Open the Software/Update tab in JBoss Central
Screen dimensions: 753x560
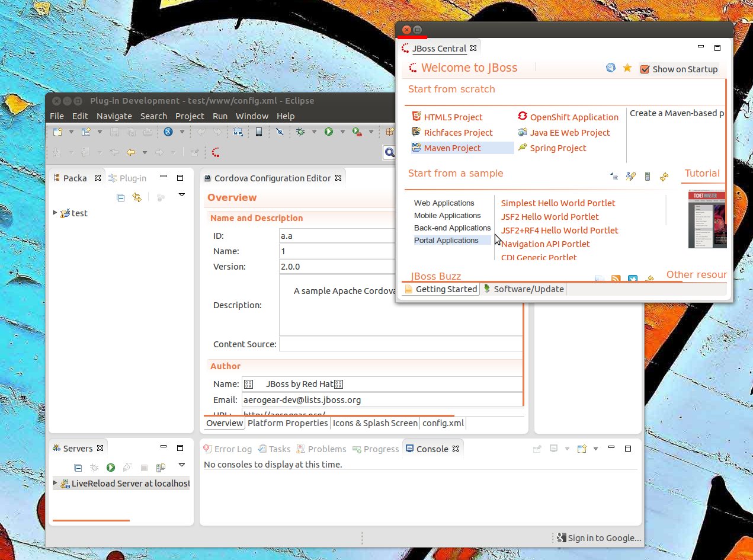coord(524,289)
